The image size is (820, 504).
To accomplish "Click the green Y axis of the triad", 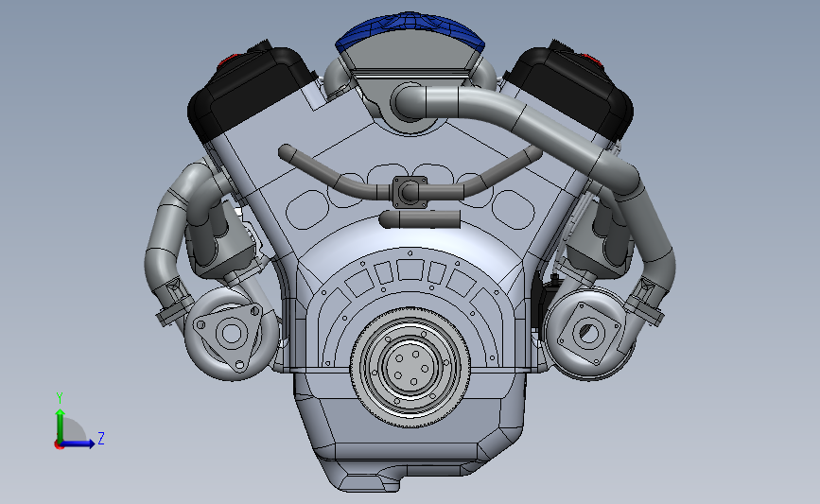I will (x=60, y=426).
